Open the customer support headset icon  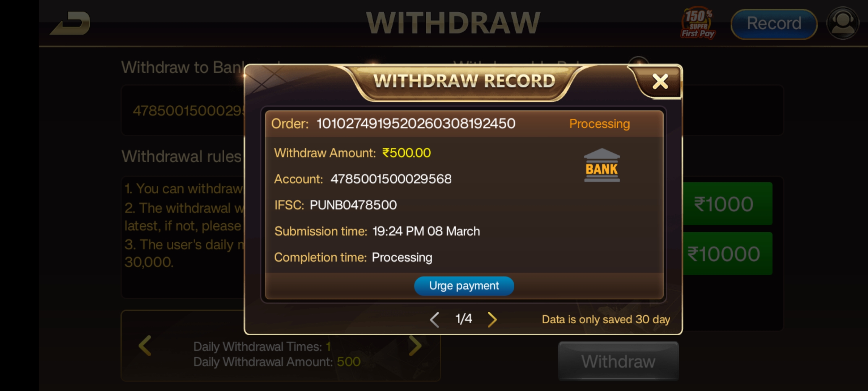click(x=843, y=23)
